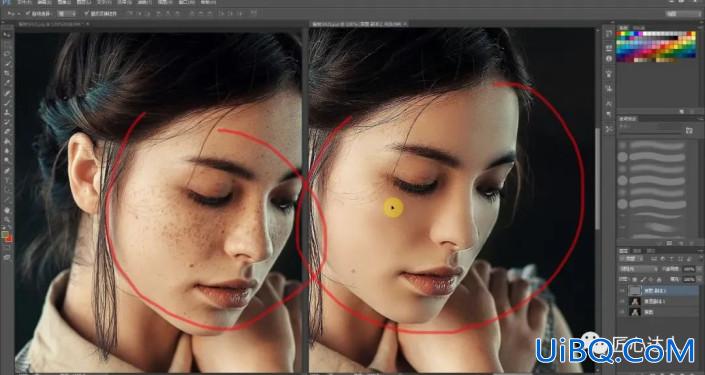Open the File menu
705x375 pixels.
(25, 2)
